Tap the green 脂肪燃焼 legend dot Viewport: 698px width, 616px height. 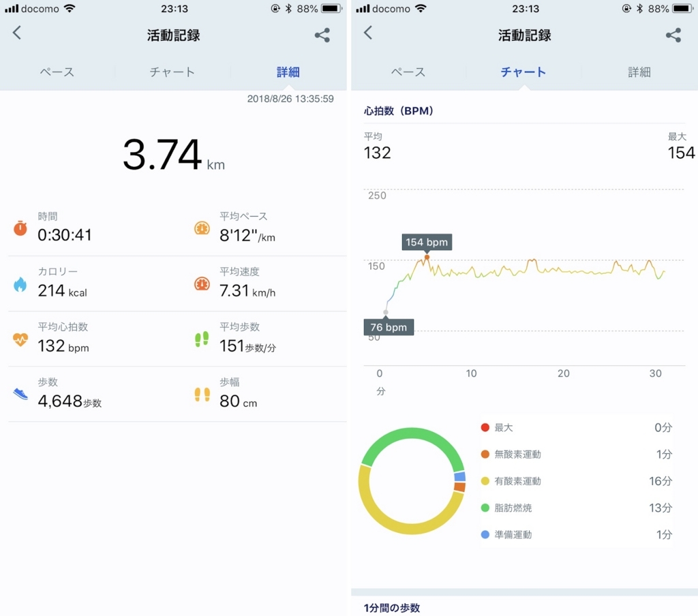[485, 508]
